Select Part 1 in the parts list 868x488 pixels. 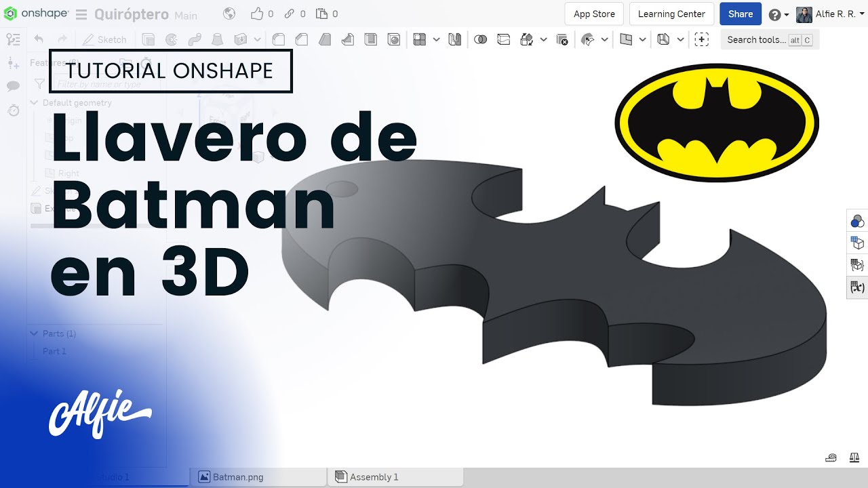[x=54, y=351]
